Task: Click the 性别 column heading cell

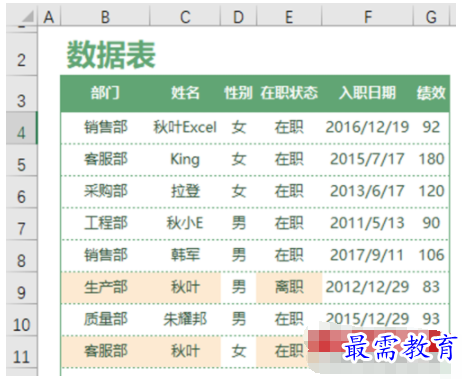Action: [x=238, y=93]
